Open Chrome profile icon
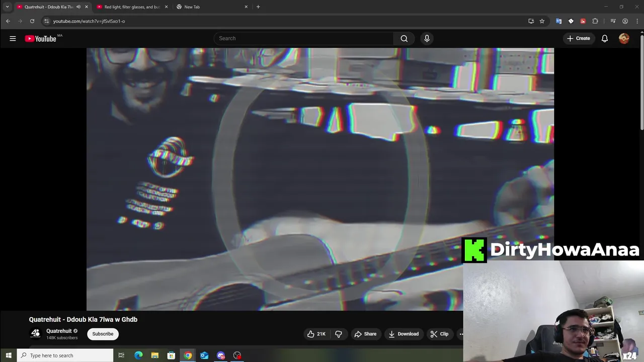The width and height of the screenshot is (644, 362). pyautogui.click(x=625, y=21)
